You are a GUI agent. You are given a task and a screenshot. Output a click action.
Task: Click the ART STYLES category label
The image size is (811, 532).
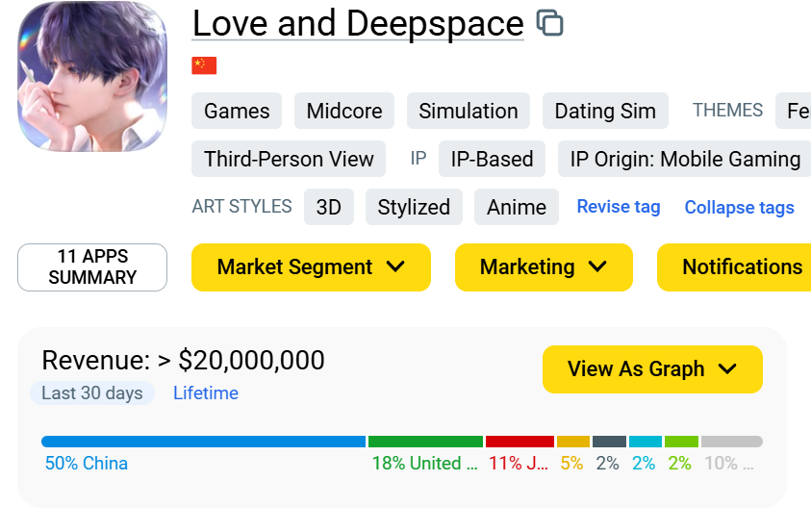point(241,206)
